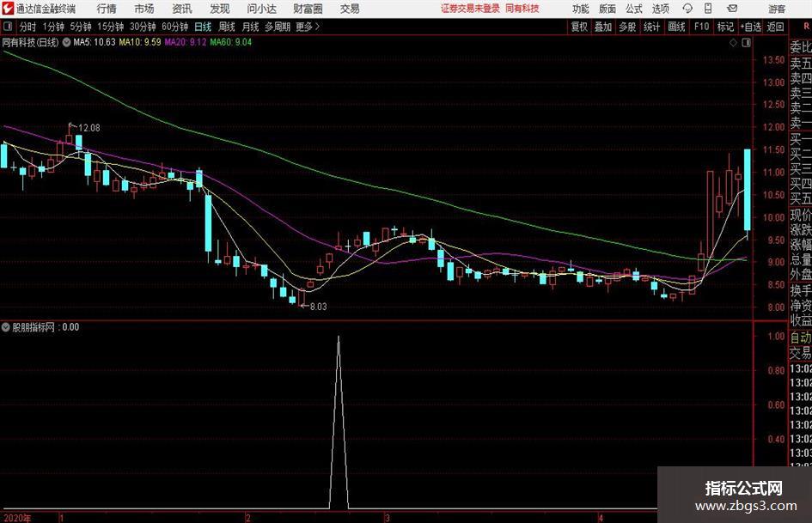The image size is (812, 523).
Task: Switch to 5分钟 period tab
Action: tap(81, 27)
